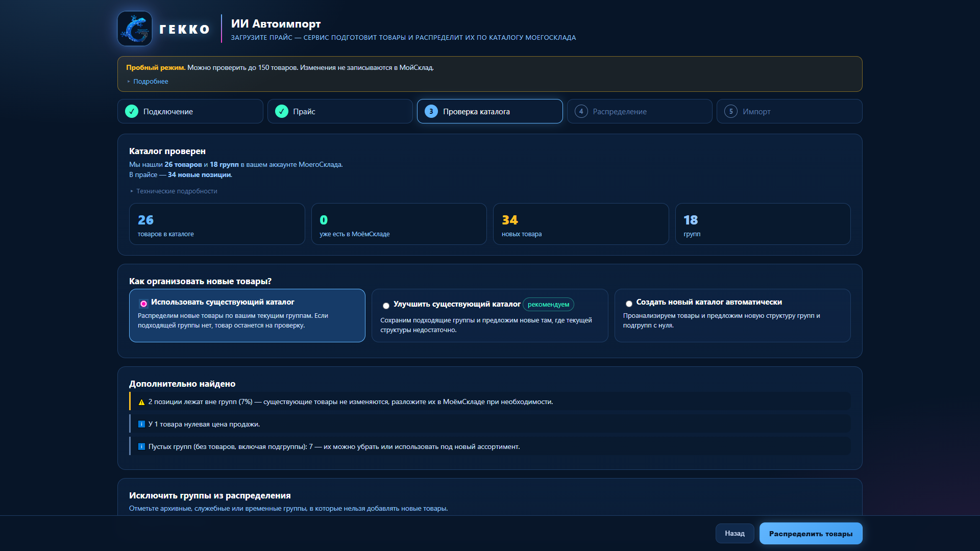
Task: Open the Проверка каталога step tab
Action: [490, 111]
